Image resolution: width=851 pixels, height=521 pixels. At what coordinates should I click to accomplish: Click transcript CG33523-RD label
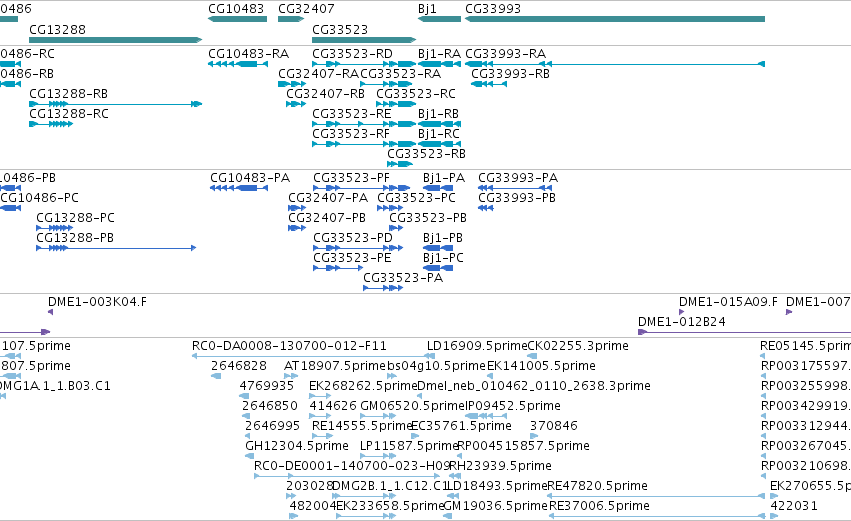tap(352, 54)
